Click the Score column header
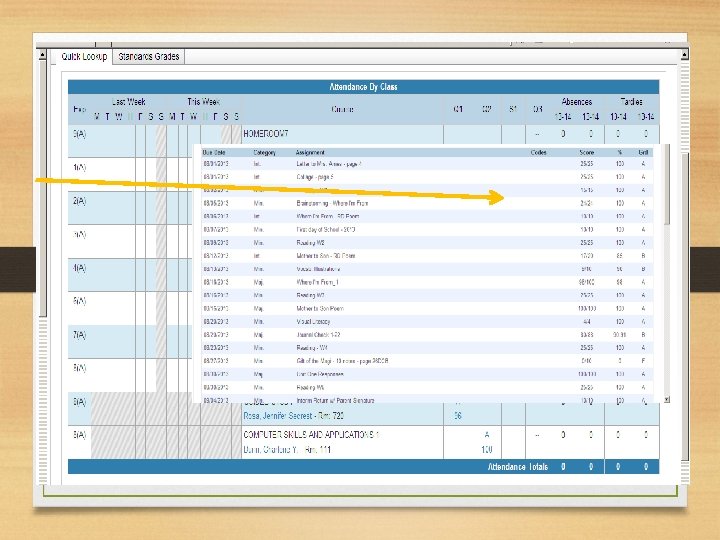Screen dimensions: 720x540 (x=586, y=152)
